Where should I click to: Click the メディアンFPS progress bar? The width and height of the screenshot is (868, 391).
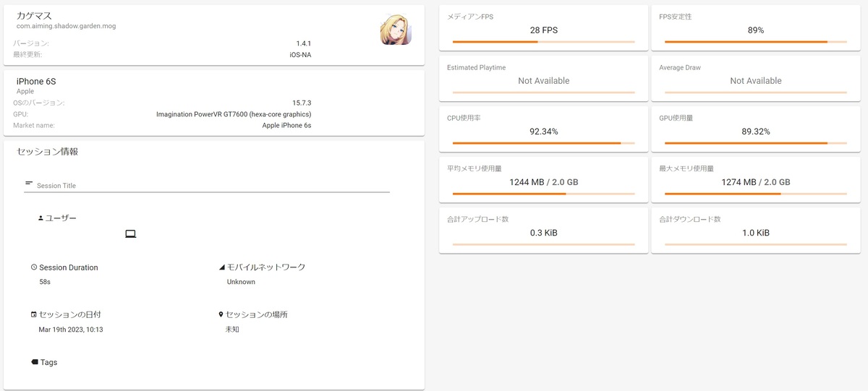(543, 42)
